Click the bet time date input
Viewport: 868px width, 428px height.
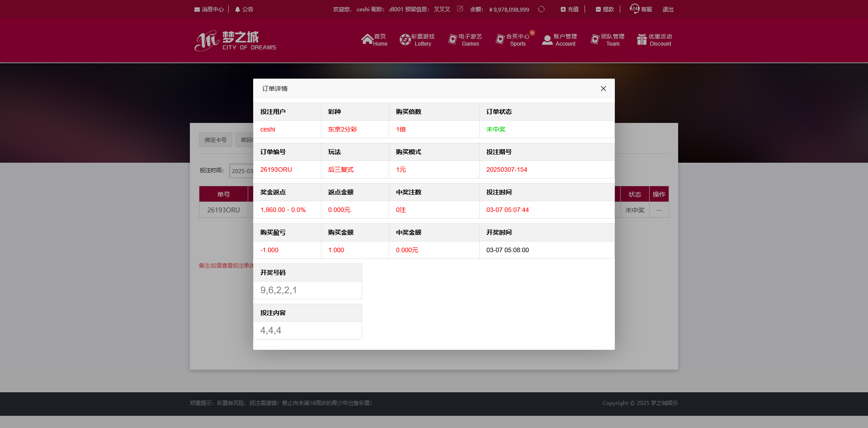point(241,171)
